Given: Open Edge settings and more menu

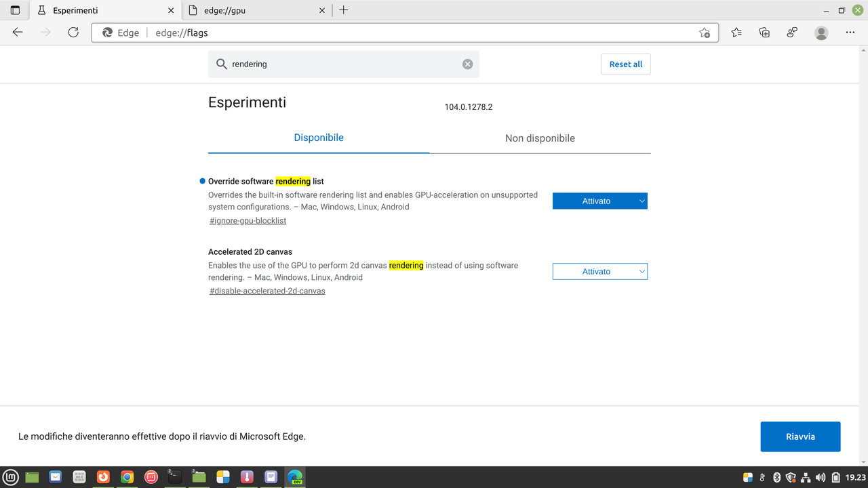Looking at the screenshot, I should 850,33.
